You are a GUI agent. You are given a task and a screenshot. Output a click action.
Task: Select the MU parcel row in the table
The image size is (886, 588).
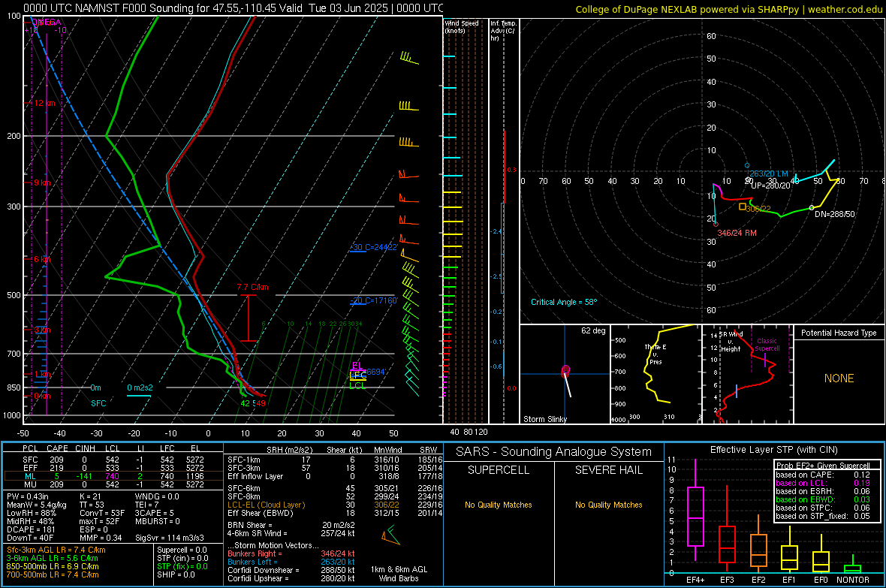click(x=113, y=484)
